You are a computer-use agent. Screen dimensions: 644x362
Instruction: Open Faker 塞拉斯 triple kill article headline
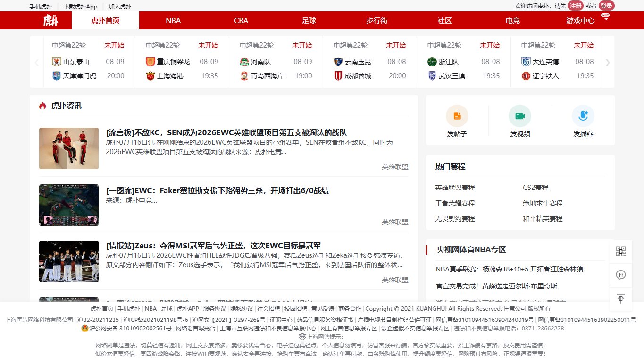(x=217, y=190)
